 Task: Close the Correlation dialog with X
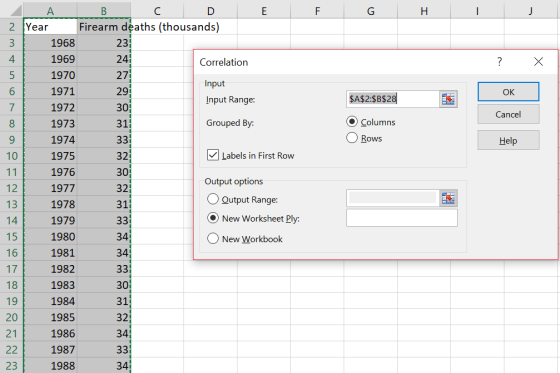click(x=538, y=62)
